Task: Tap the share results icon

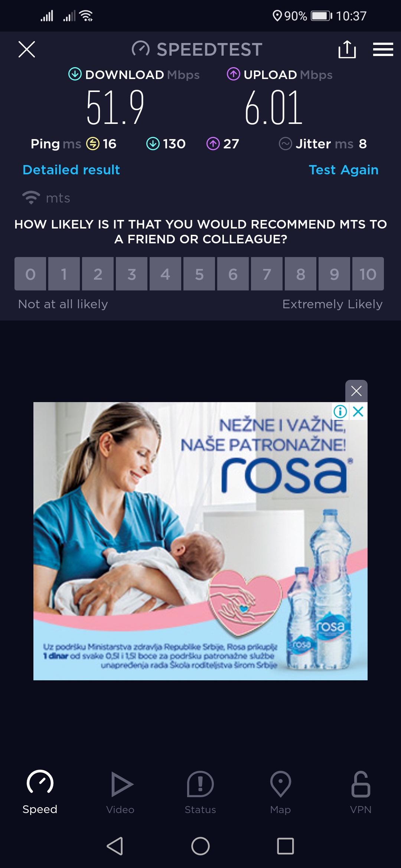Action: point(347,49)
